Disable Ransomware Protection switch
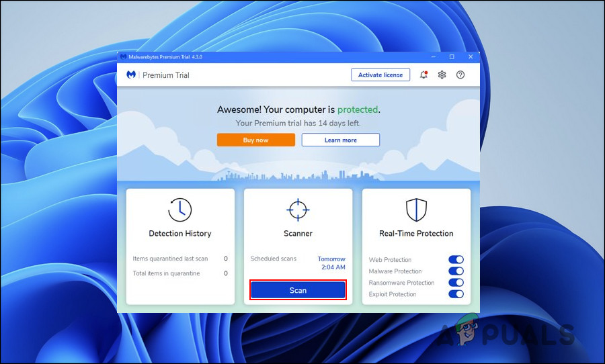 click(x=456, y=283)
